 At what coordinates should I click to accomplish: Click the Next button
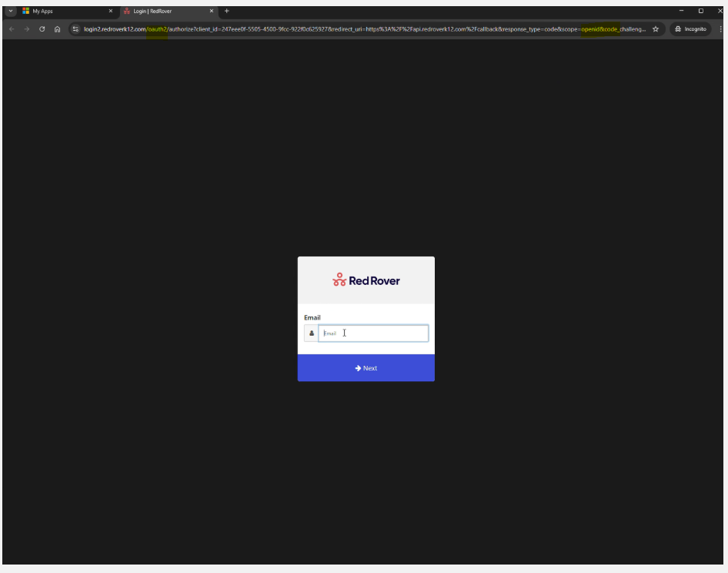tap(366, 368)
